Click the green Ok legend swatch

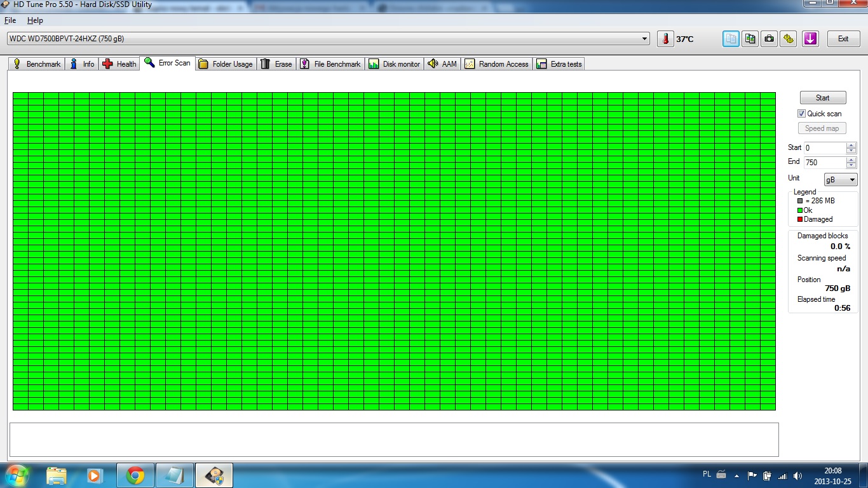point(800,210)
